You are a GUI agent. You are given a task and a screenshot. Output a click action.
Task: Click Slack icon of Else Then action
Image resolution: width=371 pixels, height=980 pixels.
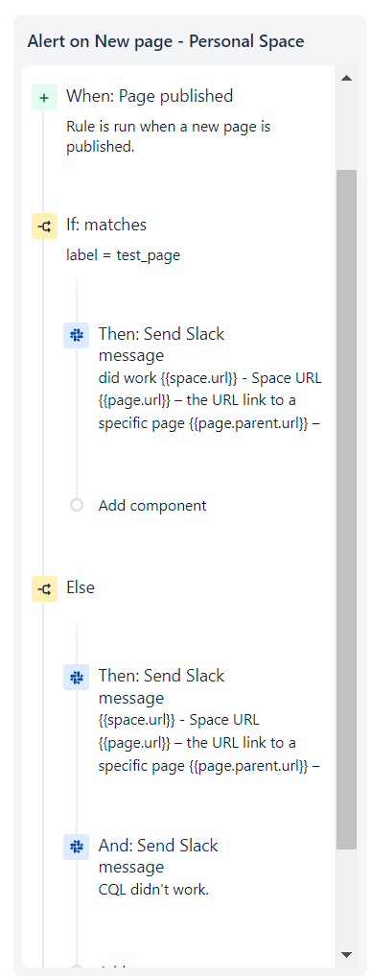tap(76, 677)
